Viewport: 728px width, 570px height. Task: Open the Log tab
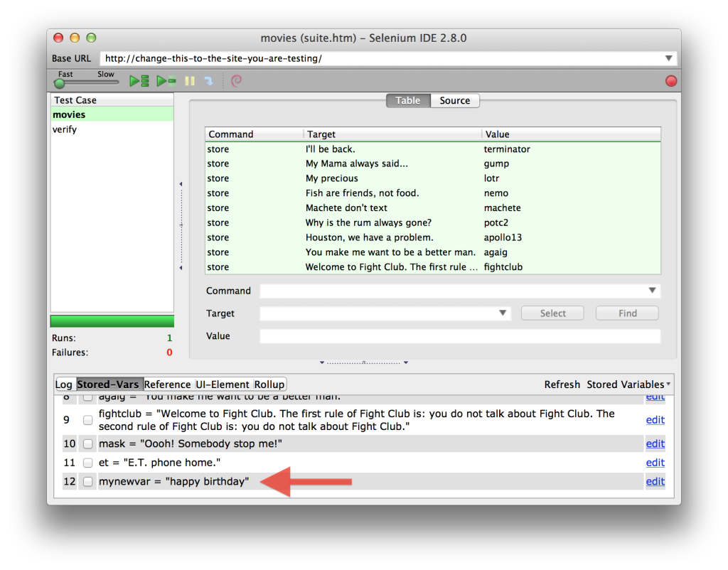[63, 385]
